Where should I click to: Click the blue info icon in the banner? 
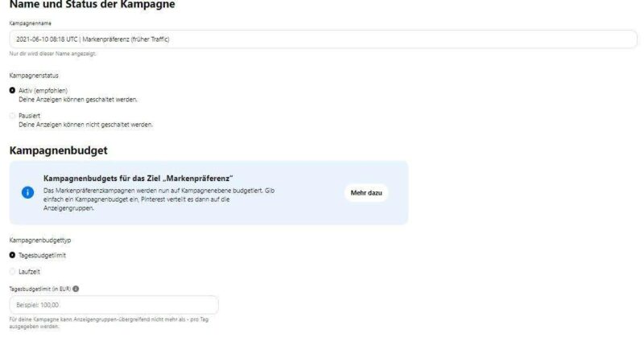[27, 192]
